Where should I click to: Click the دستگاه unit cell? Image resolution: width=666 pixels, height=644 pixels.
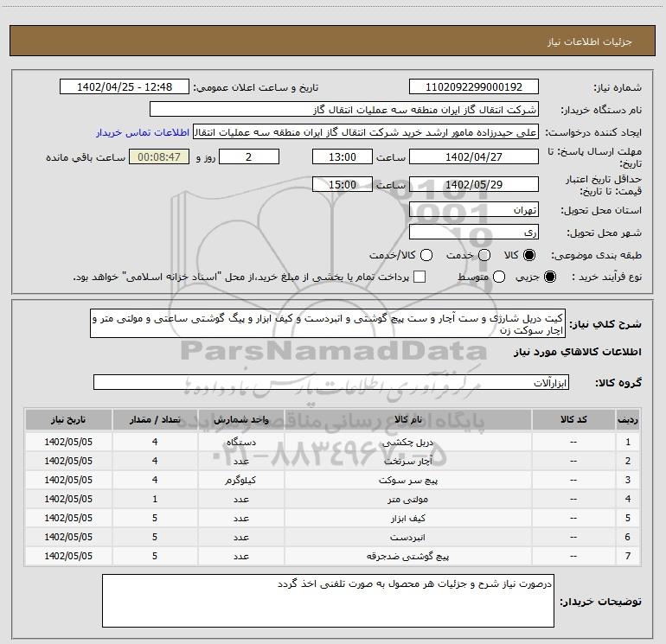click(240, 443)
